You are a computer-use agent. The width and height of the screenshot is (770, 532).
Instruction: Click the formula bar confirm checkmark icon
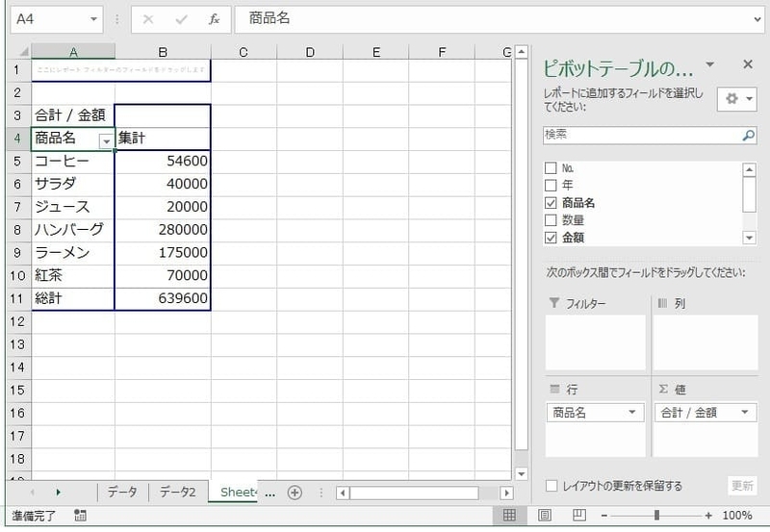[181, 19]
